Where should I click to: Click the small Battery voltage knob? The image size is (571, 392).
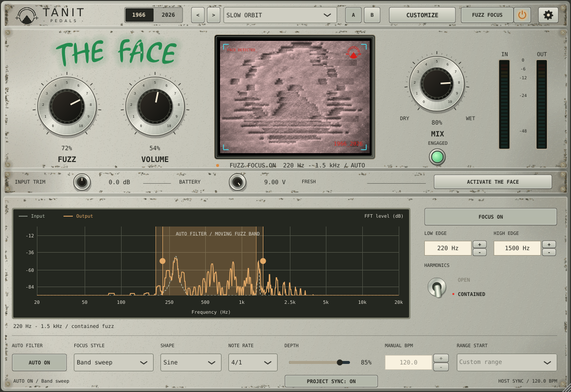point(237,182)
